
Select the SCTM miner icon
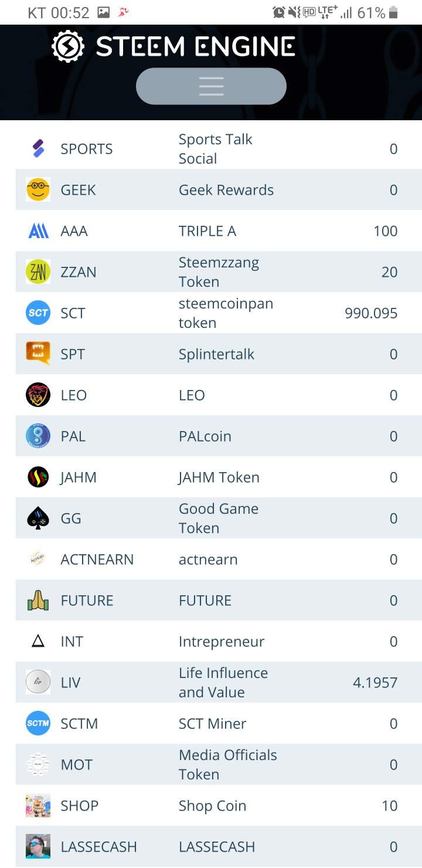38,723
